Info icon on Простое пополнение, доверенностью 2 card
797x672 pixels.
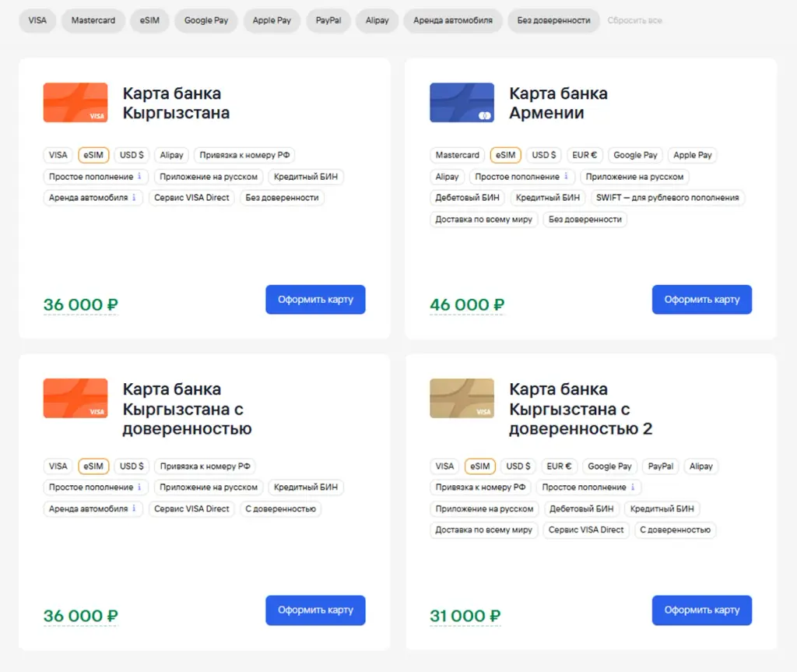coord(632,487)
